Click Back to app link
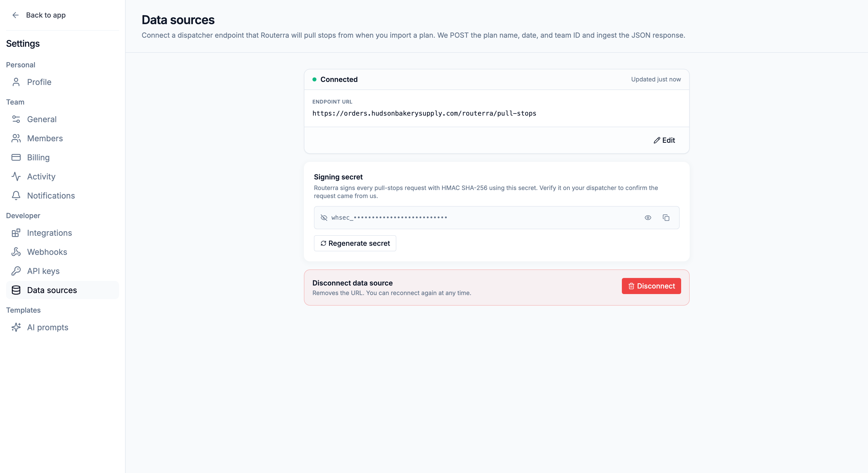This screenshot has height=473, width=868. point(39,15)
